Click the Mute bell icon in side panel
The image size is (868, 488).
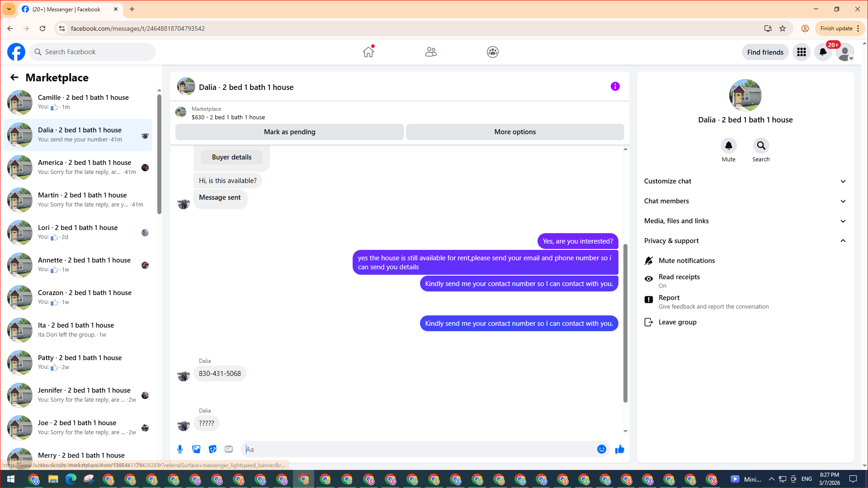point(728,145)
